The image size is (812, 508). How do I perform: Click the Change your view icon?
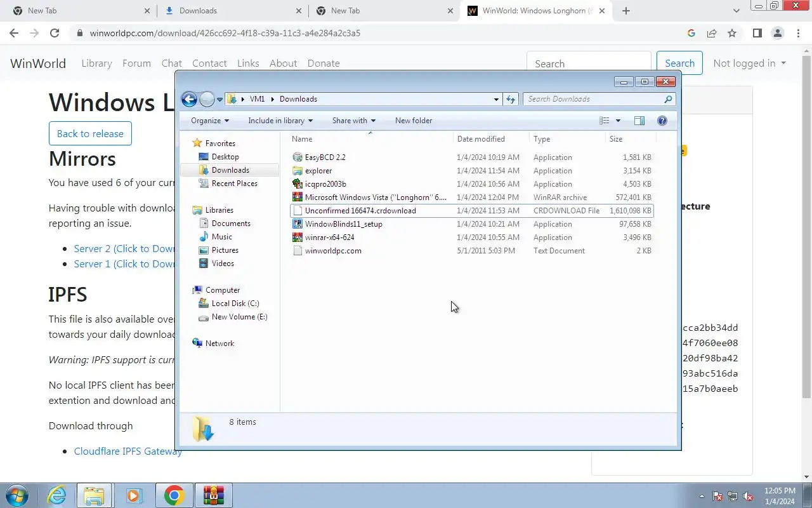605,121
